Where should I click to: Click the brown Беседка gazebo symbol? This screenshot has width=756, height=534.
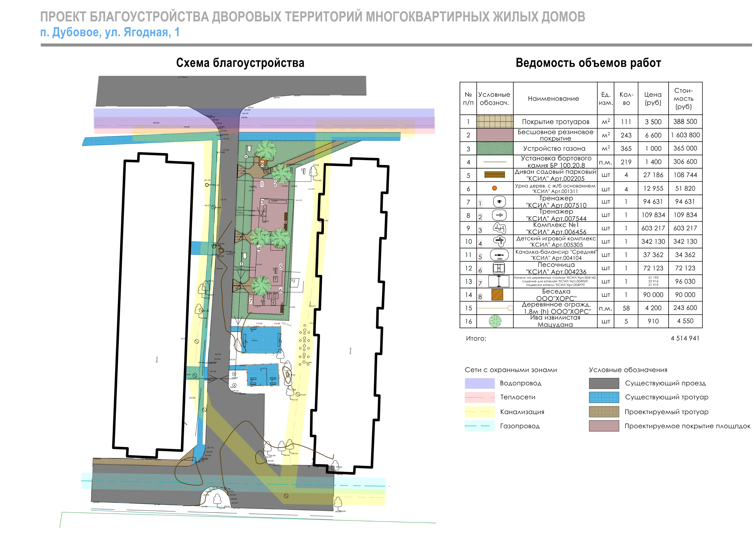point(497,294)
